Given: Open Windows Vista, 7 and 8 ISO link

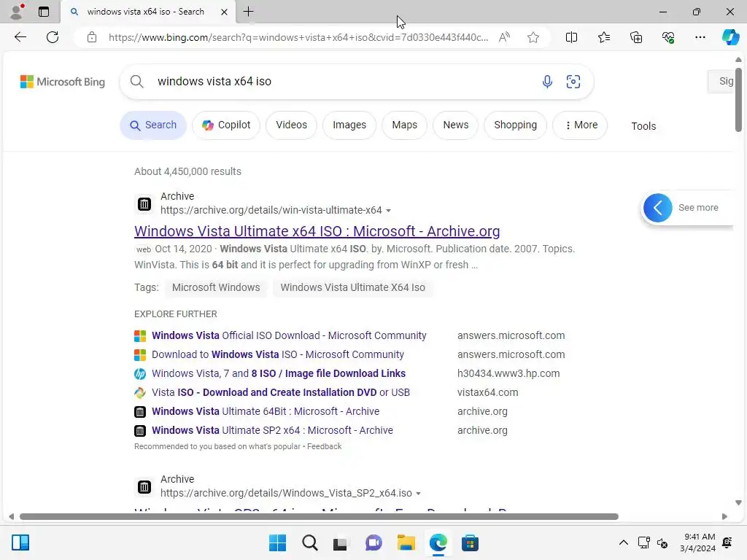Looking at the screenshot, I should 279,374.
